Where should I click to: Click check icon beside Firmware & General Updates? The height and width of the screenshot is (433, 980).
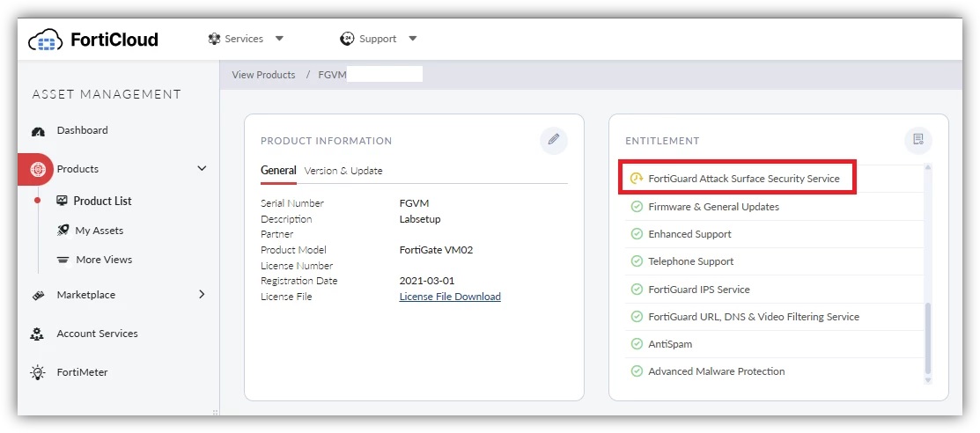coord(637,206)
